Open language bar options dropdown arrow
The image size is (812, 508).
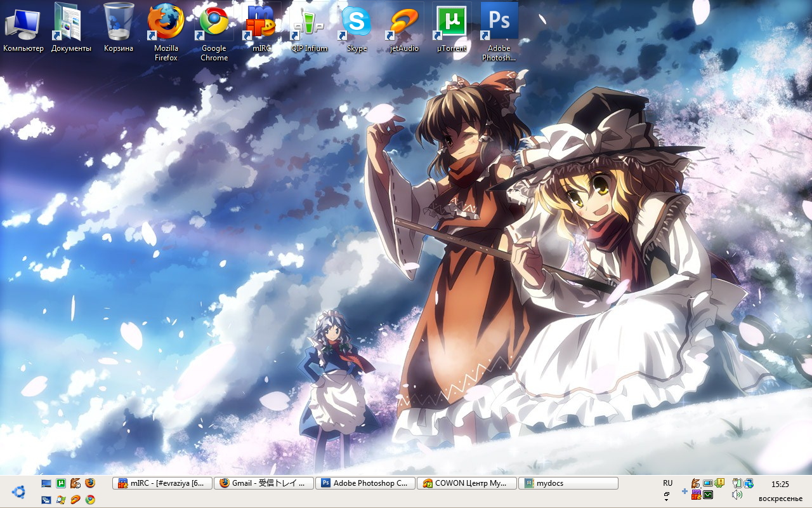pyautogui.click(x=667, y=500)
